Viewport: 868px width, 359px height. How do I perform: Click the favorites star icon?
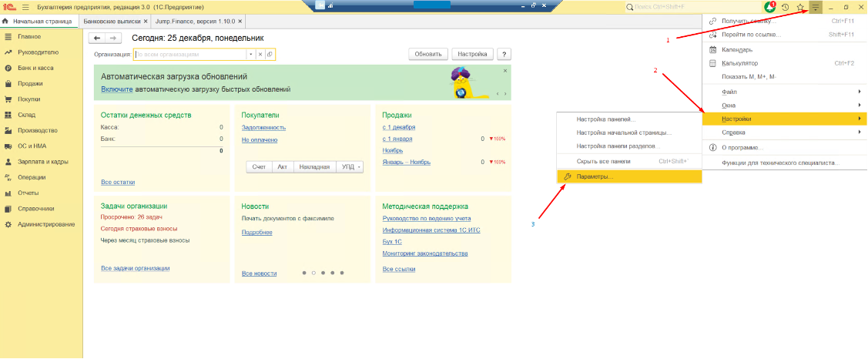[x=800, y=7]
